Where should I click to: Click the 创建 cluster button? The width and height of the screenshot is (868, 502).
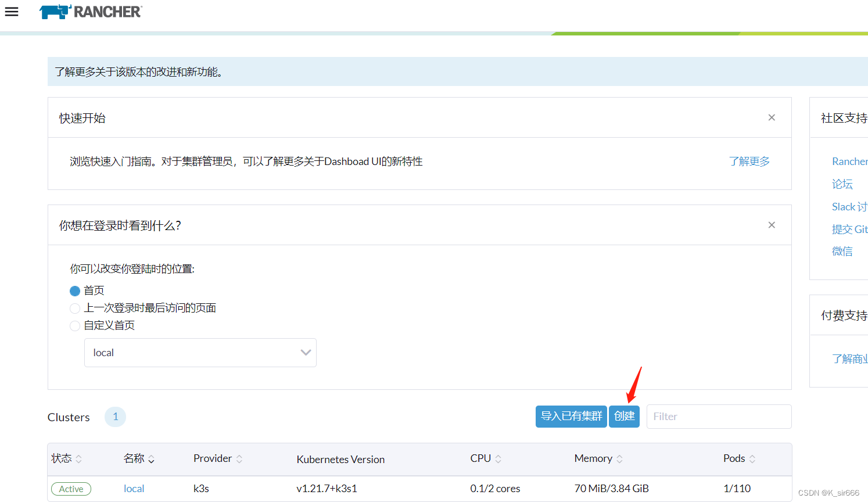(625, 417)
